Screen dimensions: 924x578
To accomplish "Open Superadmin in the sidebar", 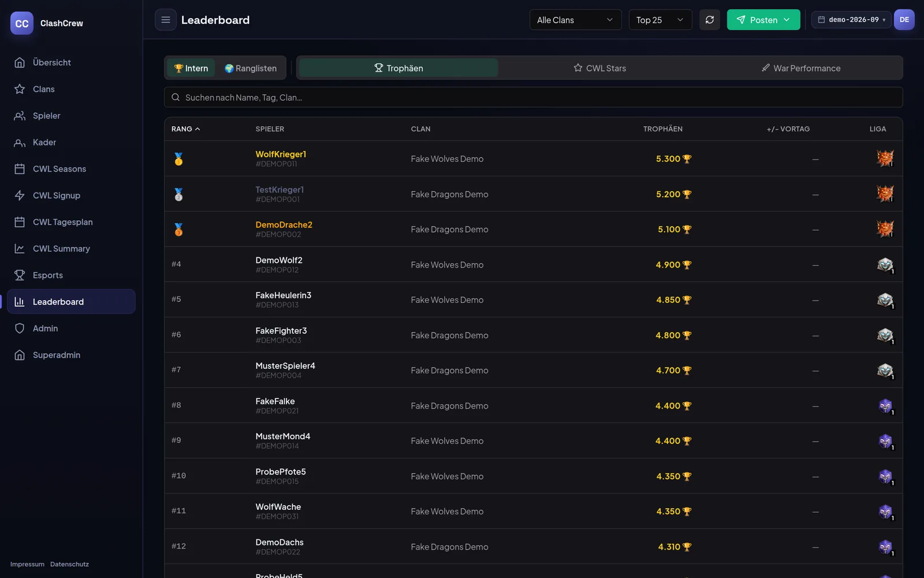I will (x=71, y=355).
